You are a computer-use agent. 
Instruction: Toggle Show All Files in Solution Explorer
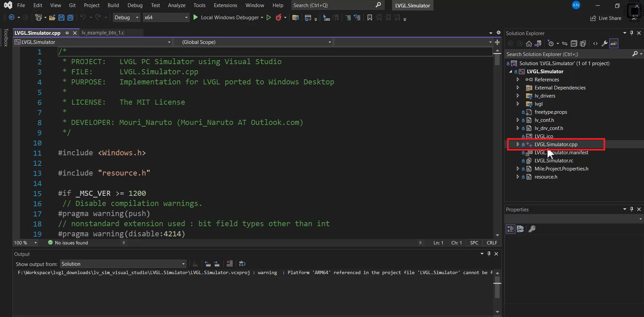pos(583,44)
